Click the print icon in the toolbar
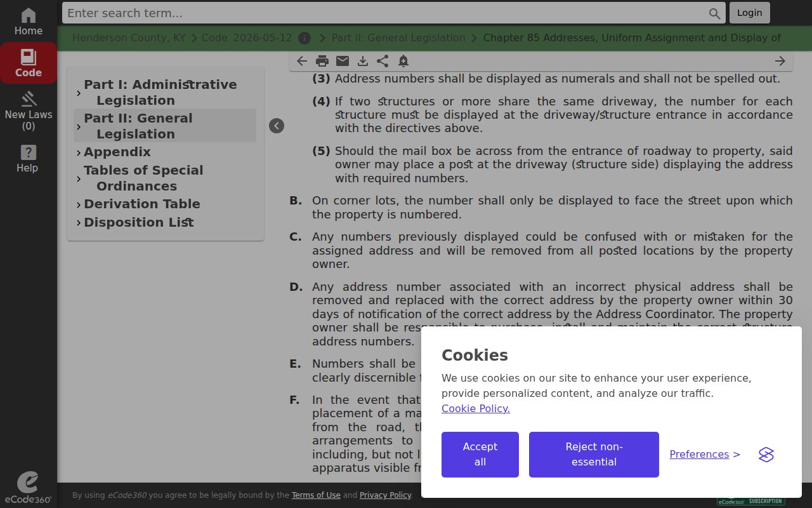812x508 pixels. coord(322,61)
